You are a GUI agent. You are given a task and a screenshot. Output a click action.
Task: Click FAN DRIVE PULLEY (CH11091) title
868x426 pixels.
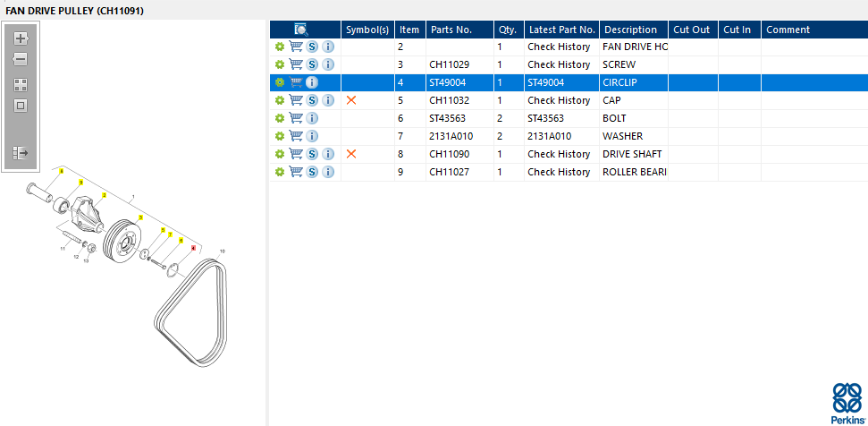click(75, 11)
